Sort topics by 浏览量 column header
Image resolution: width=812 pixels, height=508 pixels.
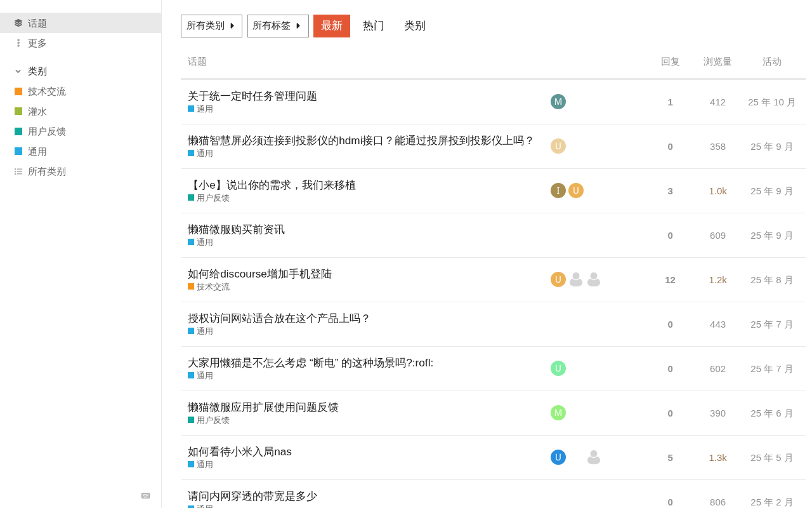pos(717,62)
